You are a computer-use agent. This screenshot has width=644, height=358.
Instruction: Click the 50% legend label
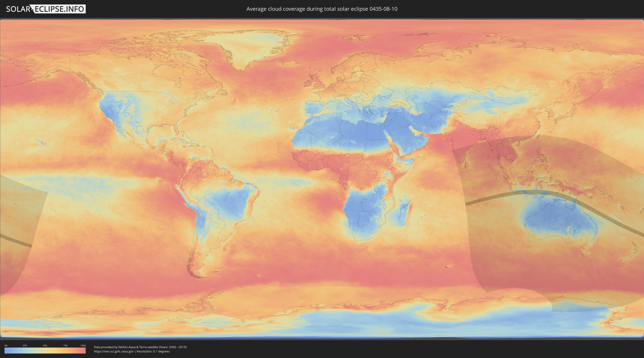pyautogui.click(x=45, y=345)
